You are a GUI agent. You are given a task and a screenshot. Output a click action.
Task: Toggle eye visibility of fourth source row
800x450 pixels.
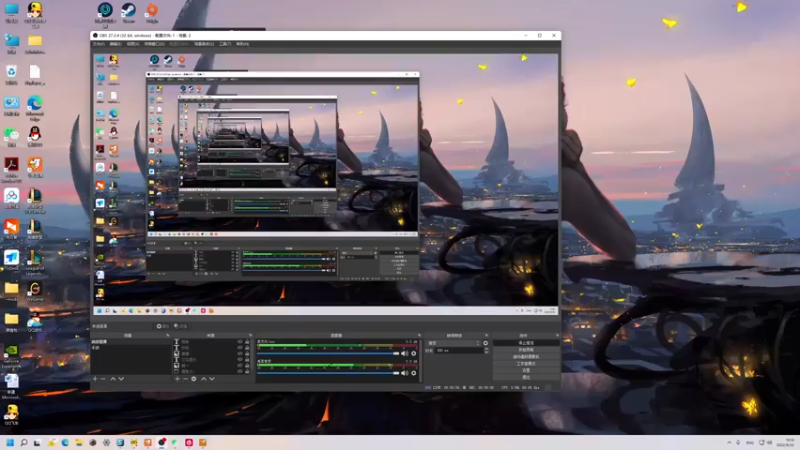[240, 360]
